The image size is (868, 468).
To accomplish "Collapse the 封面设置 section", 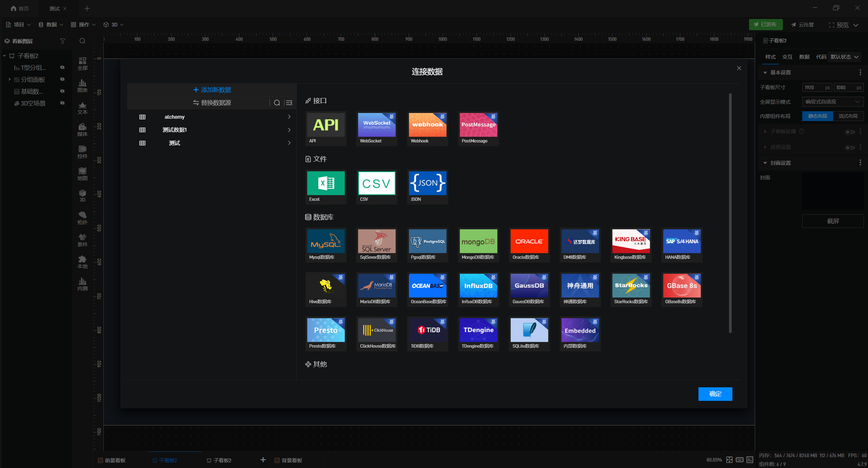I will click(x=765, y=163).
